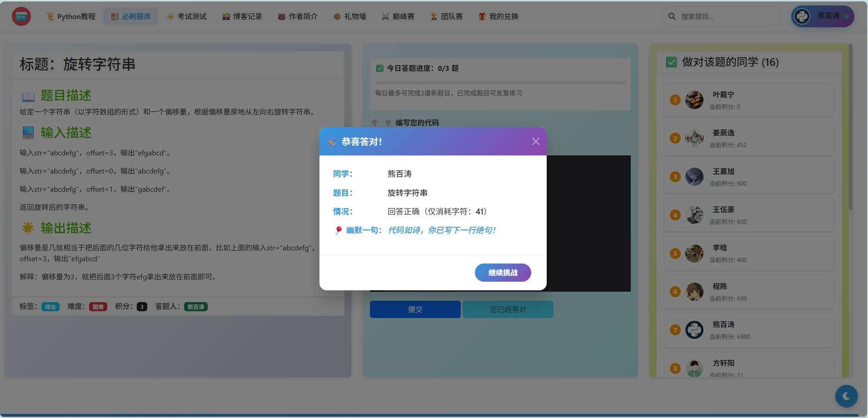The image size is (868, 418).
Task: Click 熊百涛's Python avatar in list
Action: point(694,330)
